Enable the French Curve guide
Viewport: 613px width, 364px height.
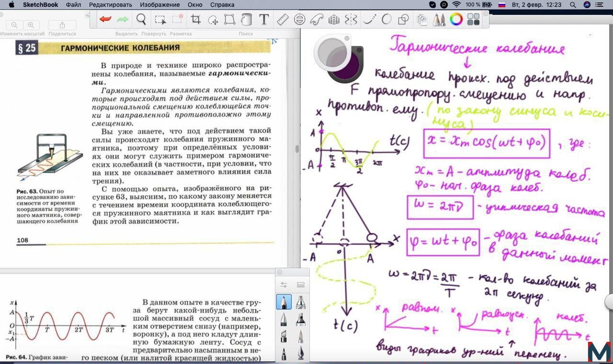[x=317, y=19]
